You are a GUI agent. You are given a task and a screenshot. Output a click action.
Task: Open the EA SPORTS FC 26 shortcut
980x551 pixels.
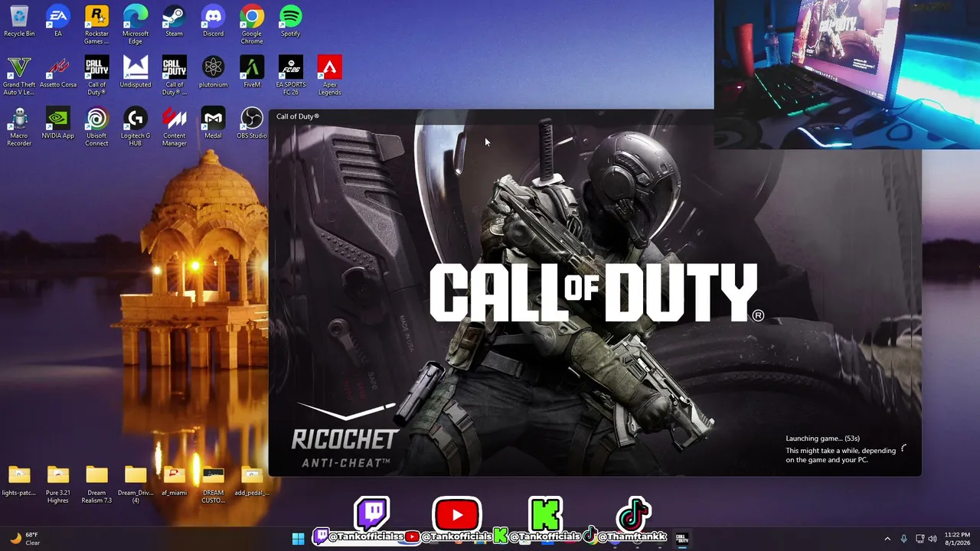click(x=291, y=76)
